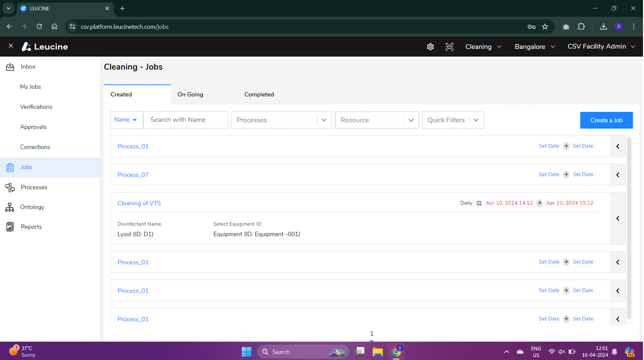Open the Name search-type dropdown

(x=126, y=120)
